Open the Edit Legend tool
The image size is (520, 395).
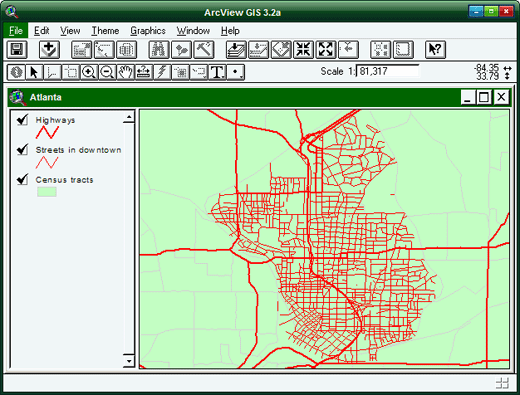pyautogui.click(x=104, y=50)
